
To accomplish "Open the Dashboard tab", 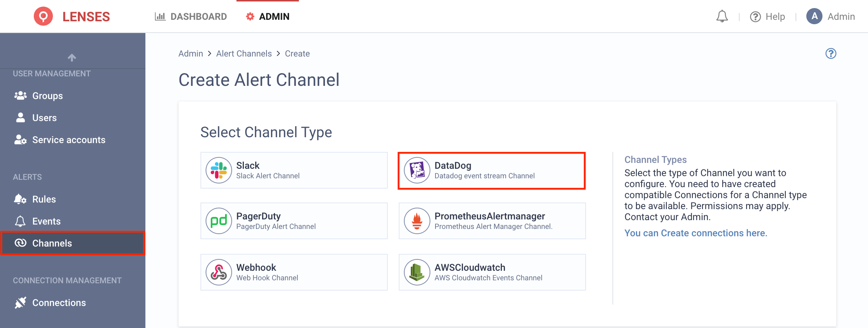I will pyautogui.click(x=191, y=17).
